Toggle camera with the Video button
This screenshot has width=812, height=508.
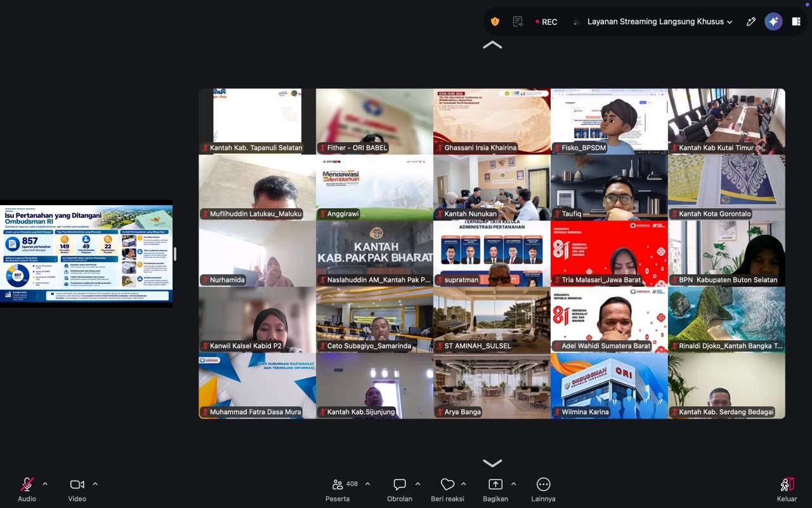coord(77,490)
